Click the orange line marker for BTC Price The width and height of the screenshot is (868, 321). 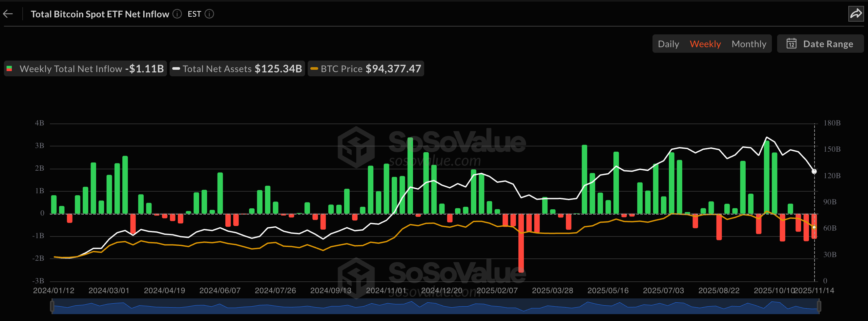(x=314, y=69)
